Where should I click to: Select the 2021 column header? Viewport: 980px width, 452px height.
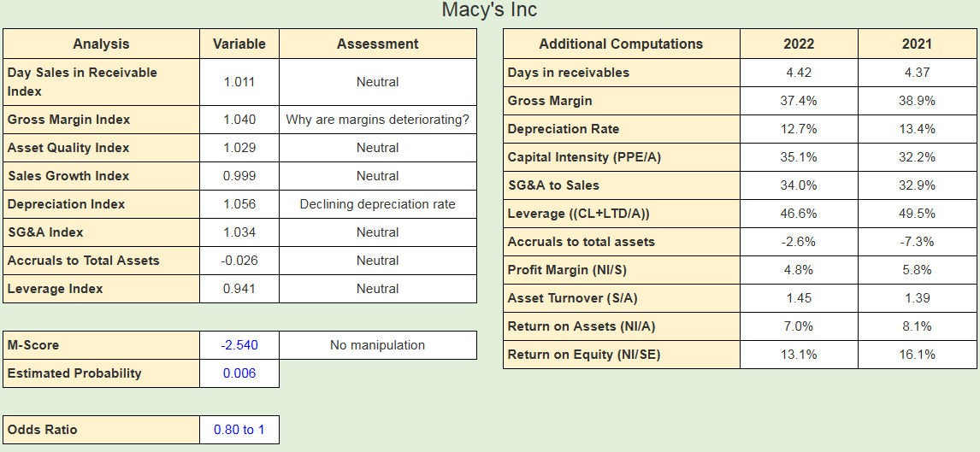917,44
